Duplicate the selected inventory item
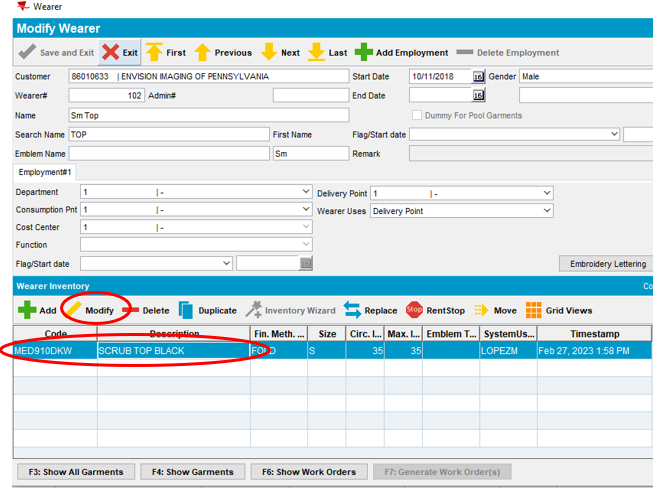This screenshot has width=653, height=491. click(186, 310)
